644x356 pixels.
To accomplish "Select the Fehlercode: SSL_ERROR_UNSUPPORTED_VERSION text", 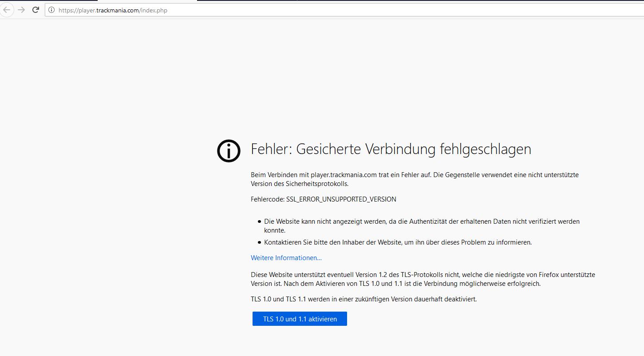I will [324, 199].
